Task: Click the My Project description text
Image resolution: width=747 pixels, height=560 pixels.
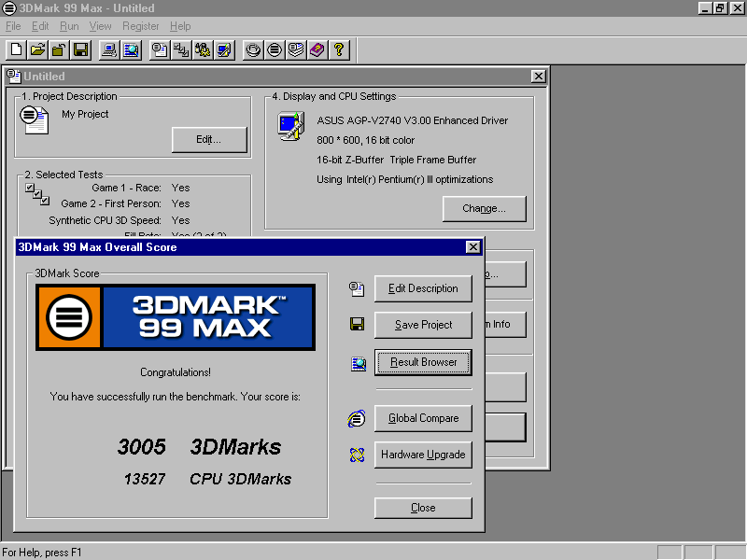Action: pyautogui.click(x=85, y=114)
